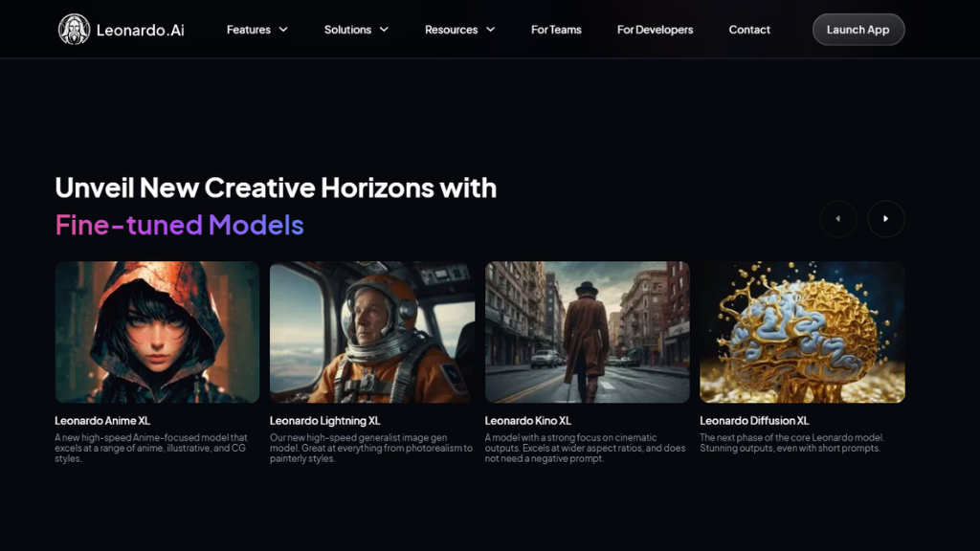Image resolution: width=980 pixels, height=551 pixels.
Task: Open the Contact page
Action: click(x=749, y=30)
